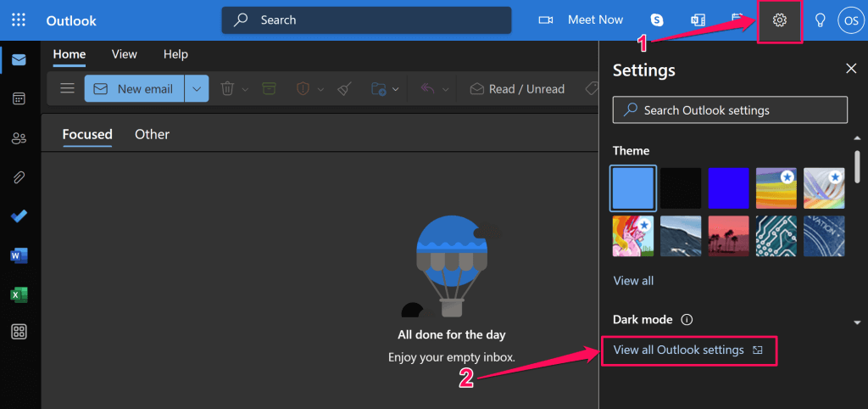Open the app launcher grid
This screenshot has width=868, height=409.
click(x=19, y=20)
